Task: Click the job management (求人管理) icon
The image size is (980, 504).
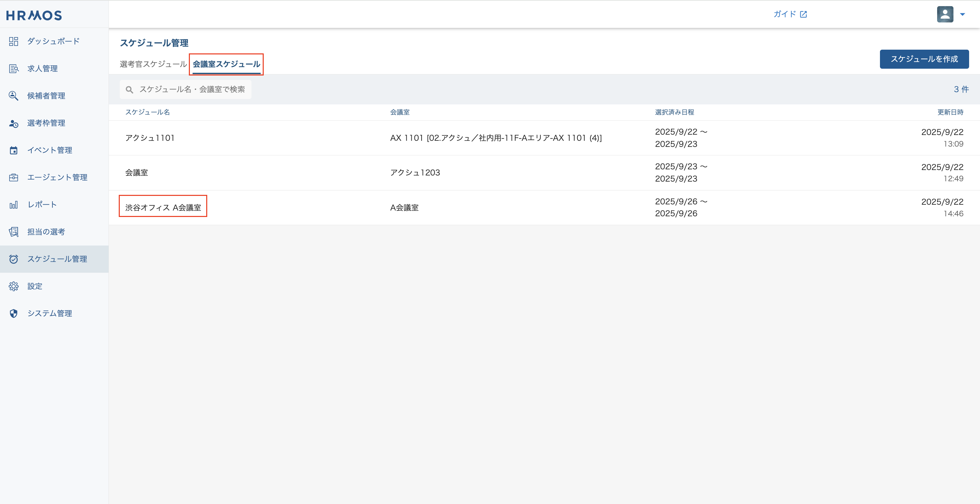Action: tap(14, 68)
